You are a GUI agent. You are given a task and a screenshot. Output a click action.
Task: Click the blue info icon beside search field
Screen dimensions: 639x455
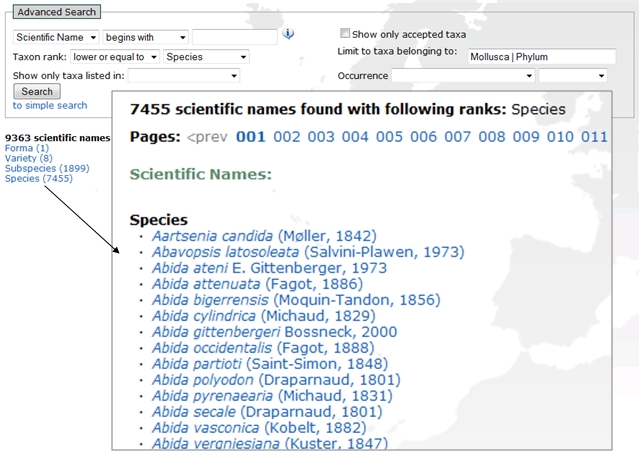288,35
